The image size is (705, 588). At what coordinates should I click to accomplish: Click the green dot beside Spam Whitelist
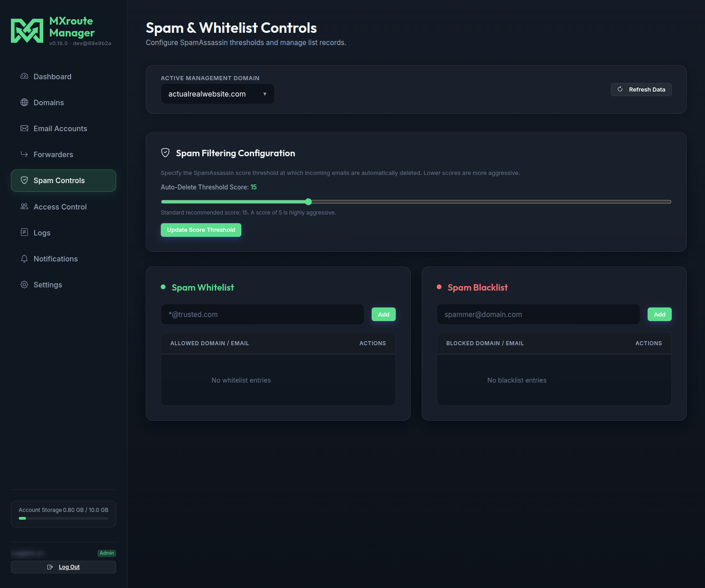(163, 287)
